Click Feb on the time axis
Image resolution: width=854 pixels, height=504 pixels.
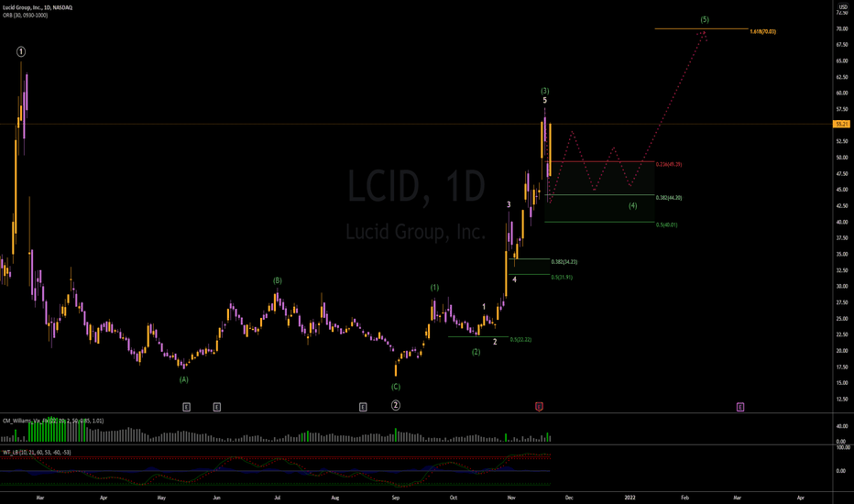point(685,498)
